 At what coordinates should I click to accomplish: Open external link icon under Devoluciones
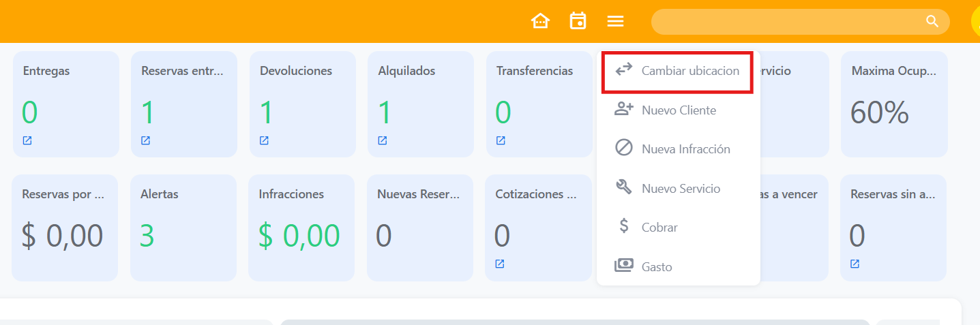click(264, 141)
